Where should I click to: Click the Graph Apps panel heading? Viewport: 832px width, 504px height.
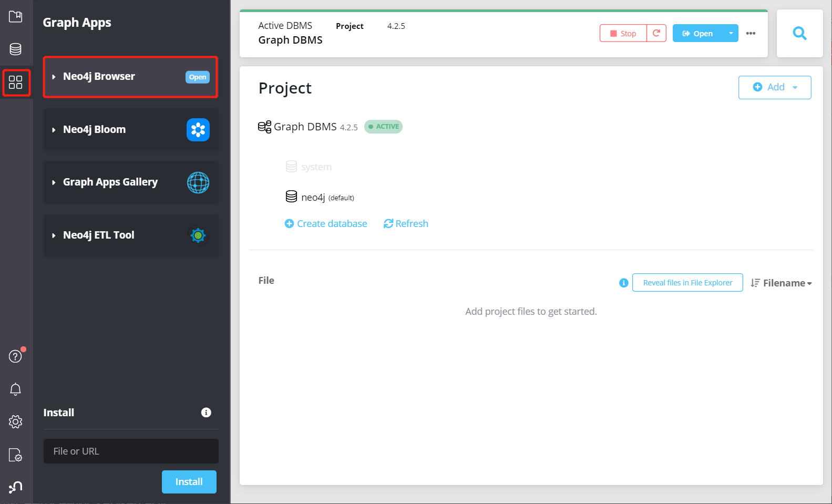click(x=77, y=23)
